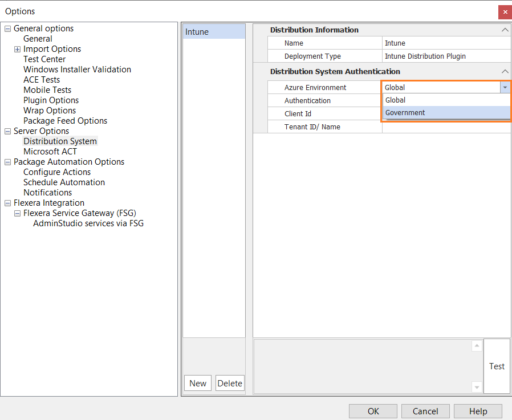Viewport: 512px width, 420px height.
Task: Select the Distribution System tree item
Action: click(60, 141)
